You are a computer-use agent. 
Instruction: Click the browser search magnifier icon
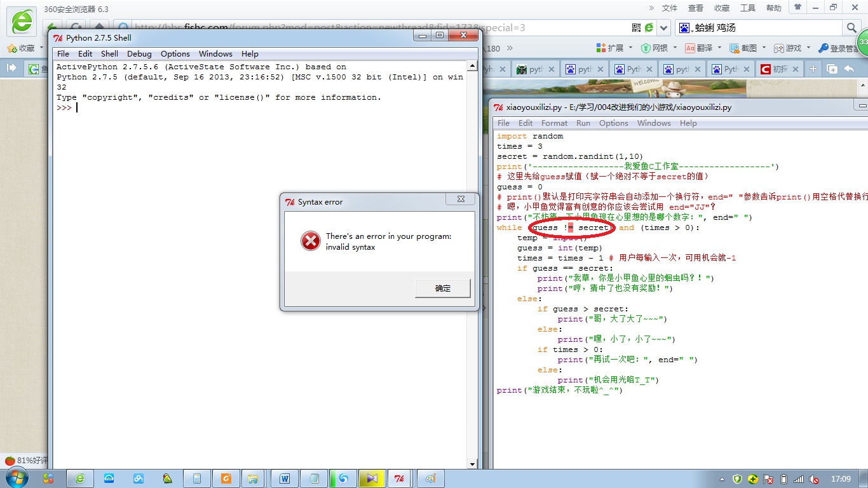[851, 28]
